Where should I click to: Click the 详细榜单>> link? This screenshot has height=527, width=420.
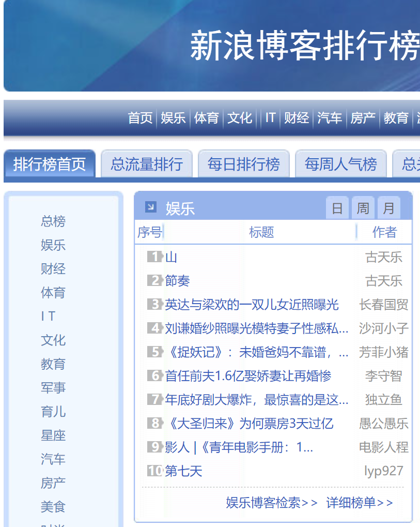(360, 503)
